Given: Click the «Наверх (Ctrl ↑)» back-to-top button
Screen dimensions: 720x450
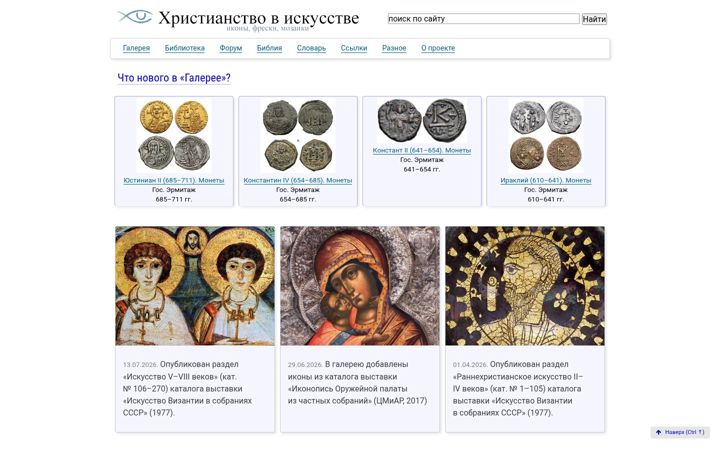Looking at the screenshot, I should tap(680, 432).
